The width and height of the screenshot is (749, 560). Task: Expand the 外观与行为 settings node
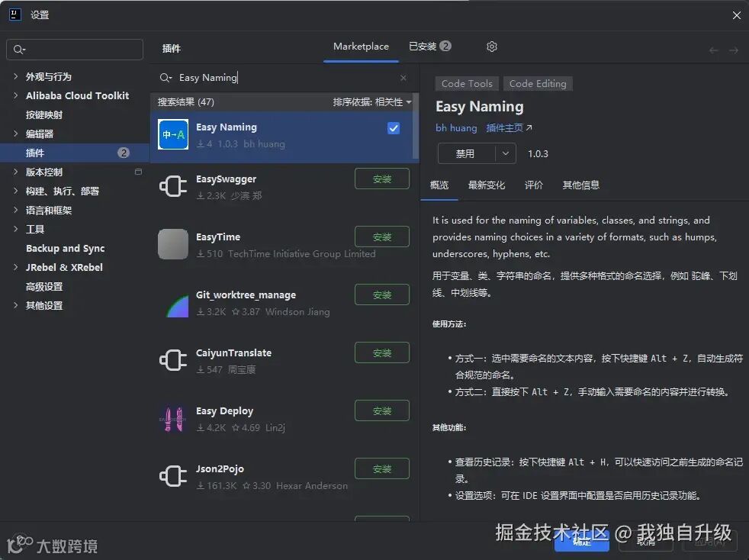[x=16, y=76]
